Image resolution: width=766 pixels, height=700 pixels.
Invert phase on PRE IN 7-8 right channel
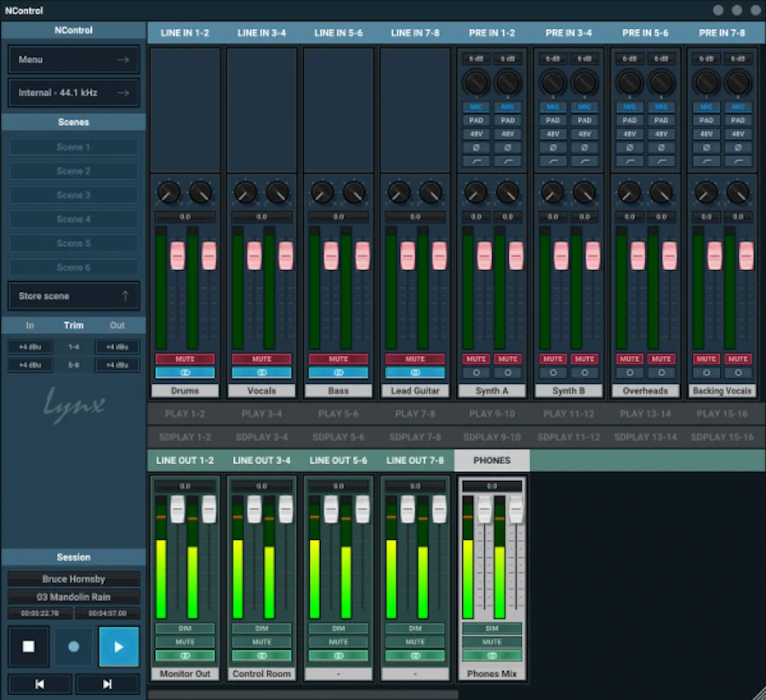click(x=738, y=147)
